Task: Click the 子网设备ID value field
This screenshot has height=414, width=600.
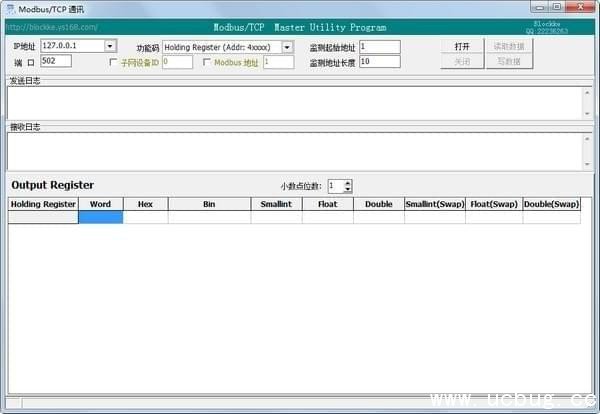Action: [177, 62]
